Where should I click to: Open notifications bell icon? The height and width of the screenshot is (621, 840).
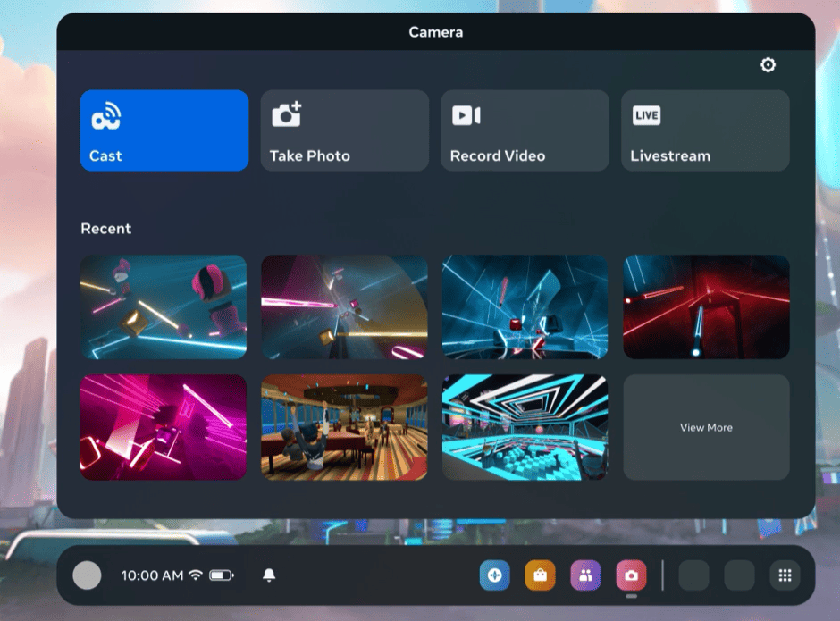coord(269,575)
